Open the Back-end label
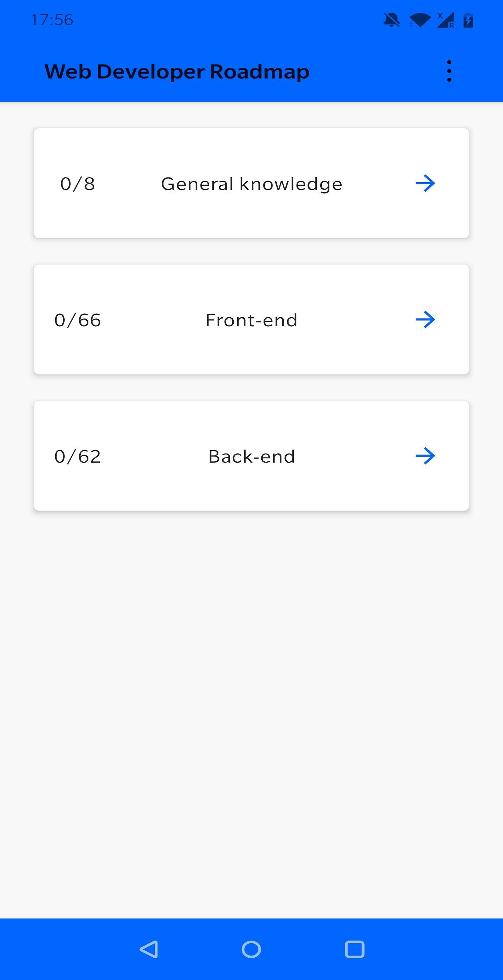The height and width of the screenshot is (980, 503). (x=251, y=456)
